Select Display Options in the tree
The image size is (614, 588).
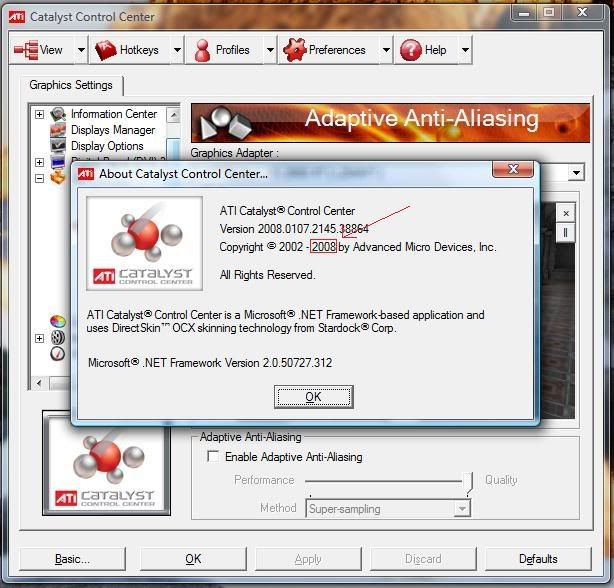[107, 146]
